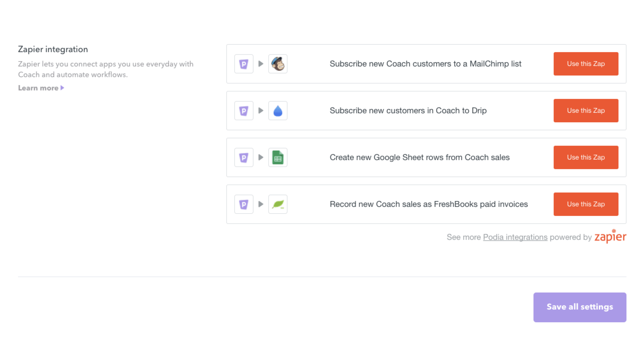Viewport: 644px width, 351px height.
Task: Click the Coach P icon in first Zap
Action: (x=243, y=64)
